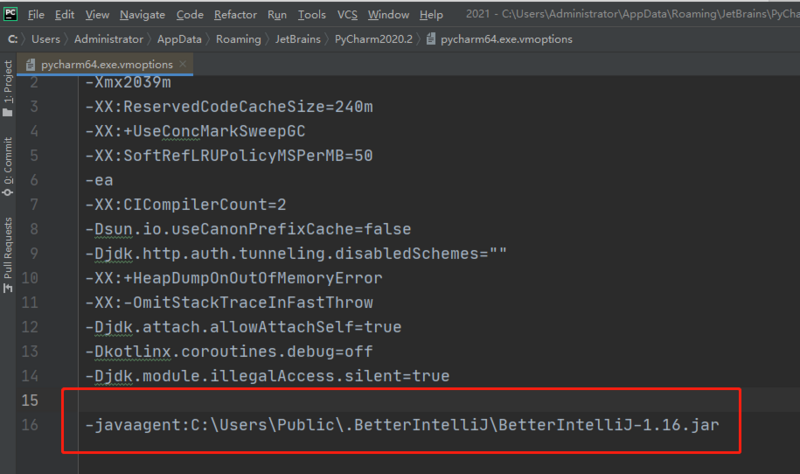Screen dimensions: 800x474
Task: Click the useCanonPrefixCache=false line
Action: click(248, 229)
